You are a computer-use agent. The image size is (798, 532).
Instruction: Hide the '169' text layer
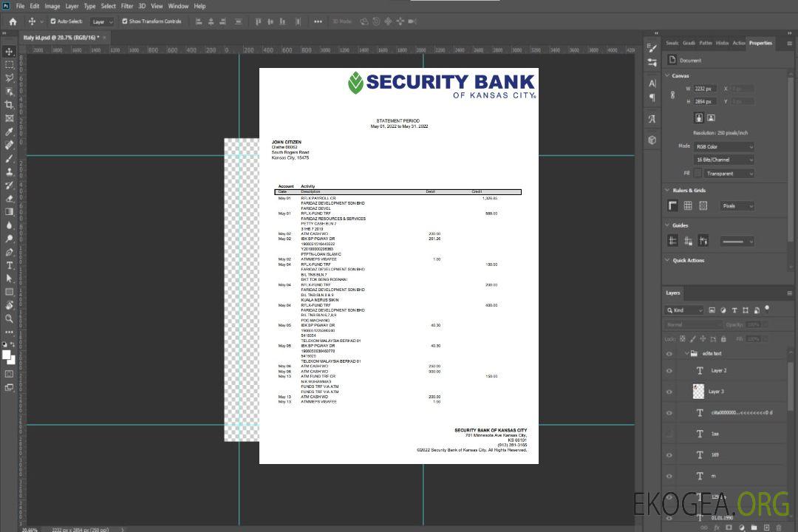point(669,455)
